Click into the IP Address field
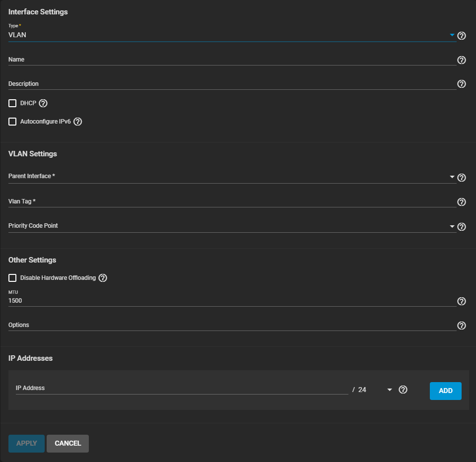476x462 pixels. click(x=181, y=389)
